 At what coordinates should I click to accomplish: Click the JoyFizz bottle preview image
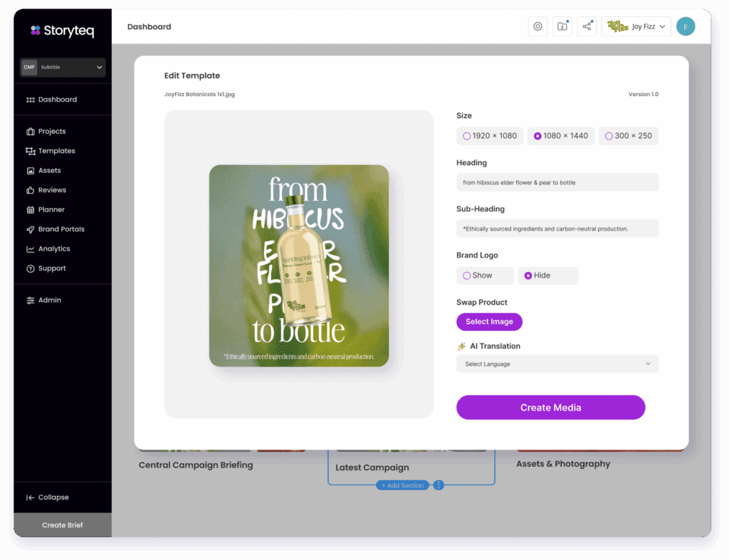pos(299,265)
